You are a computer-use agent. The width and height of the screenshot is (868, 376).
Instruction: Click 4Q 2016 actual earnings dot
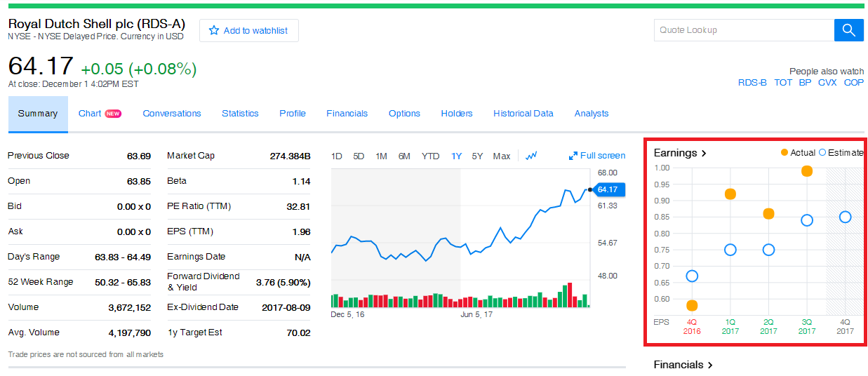[x=692, y=306]
